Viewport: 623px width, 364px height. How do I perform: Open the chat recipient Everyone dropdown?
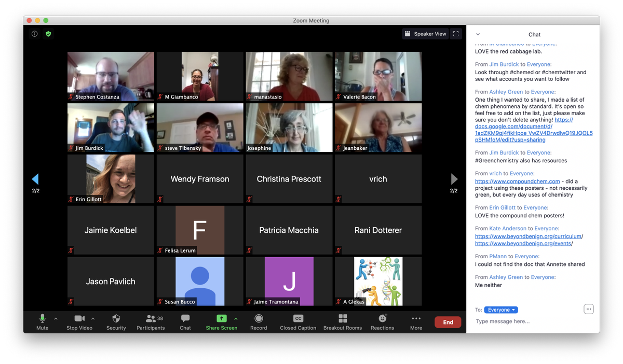(501, 310)
